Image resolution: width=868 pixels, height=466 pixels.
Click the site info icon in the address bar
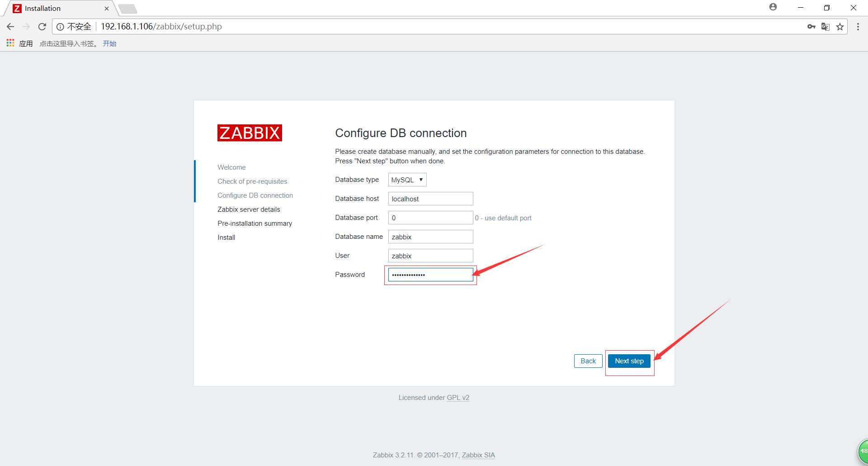[60, 27]
